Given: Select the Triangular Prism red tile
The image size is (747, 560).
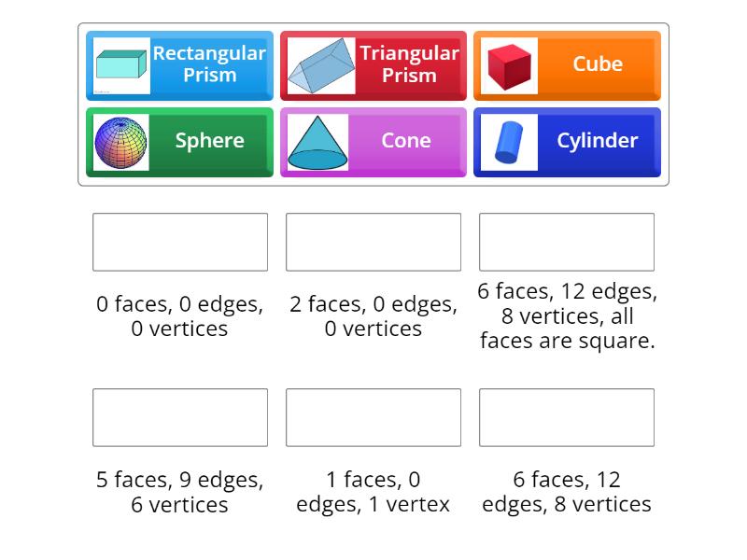Looking at the screenshot, I should [x=373, y=65].
